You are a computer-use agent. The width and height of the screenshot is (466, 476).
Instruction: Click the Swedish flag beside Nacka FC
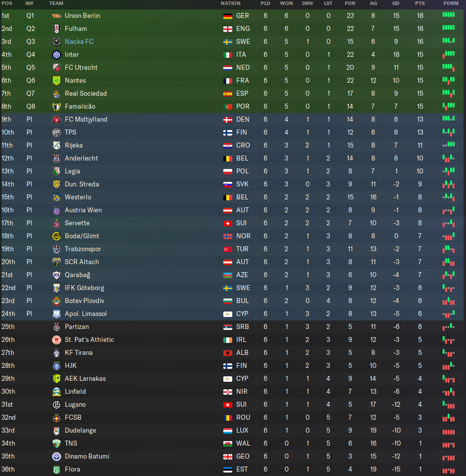(x=227, y=41)
